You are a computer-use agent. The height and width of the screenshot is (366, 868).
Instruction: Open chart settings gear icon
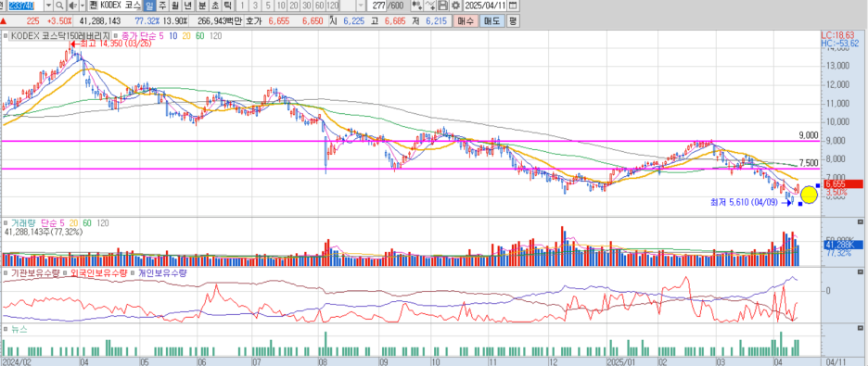[455, 6]
